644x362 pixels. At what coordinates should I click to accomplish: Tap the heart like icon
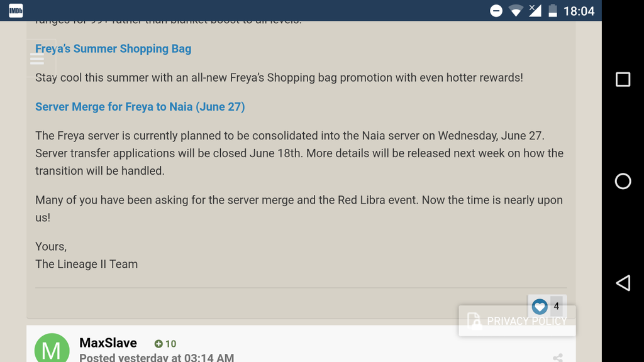(x=539, y=307)
